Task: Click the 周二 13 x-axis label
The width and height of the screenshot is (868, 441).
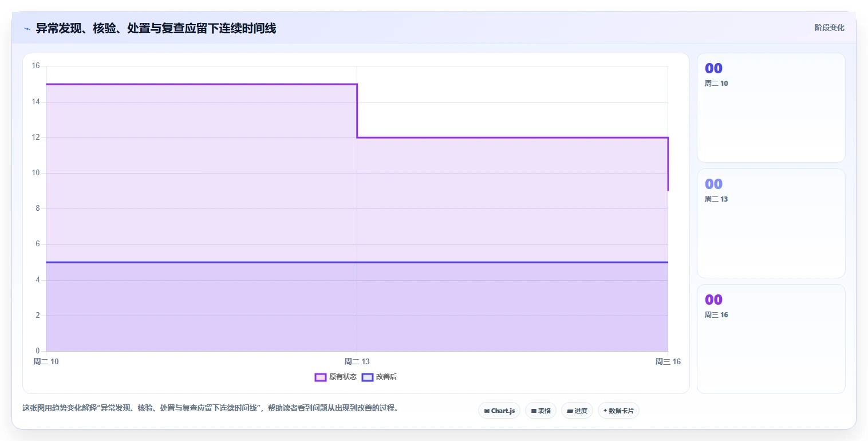Action: click(x=357, y=361)
